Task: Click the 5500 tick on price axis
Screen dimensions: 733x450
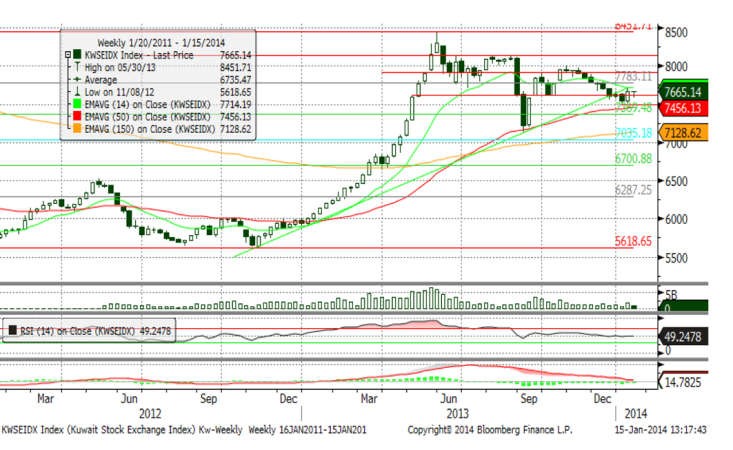Action: (676, 258)
